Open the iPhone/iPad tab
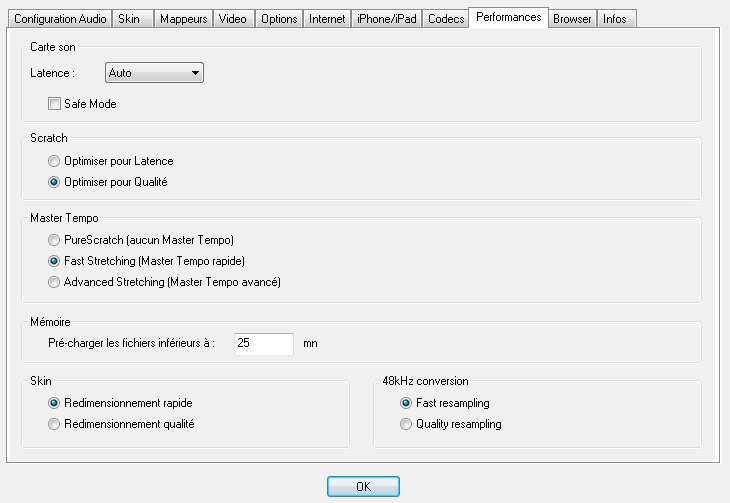Screen dimensions: 730x503 [386, 19]
